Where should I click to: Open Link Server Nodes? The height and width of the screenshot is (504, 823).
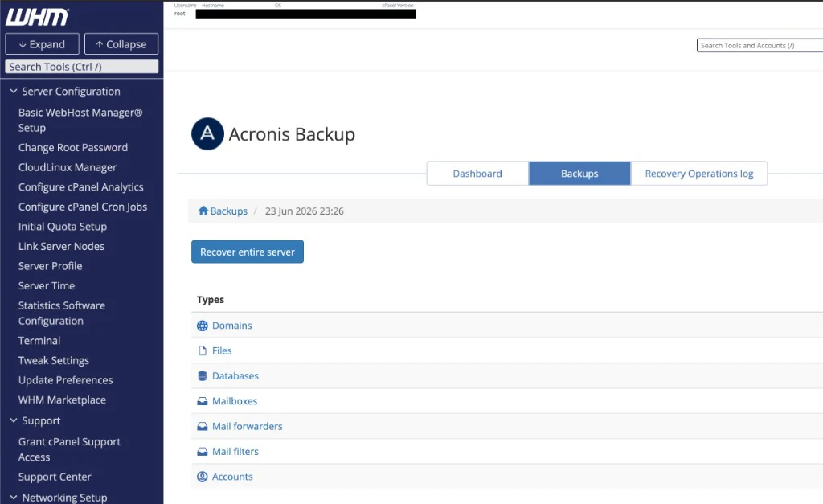pyautogui.click(x=61, y=246)
